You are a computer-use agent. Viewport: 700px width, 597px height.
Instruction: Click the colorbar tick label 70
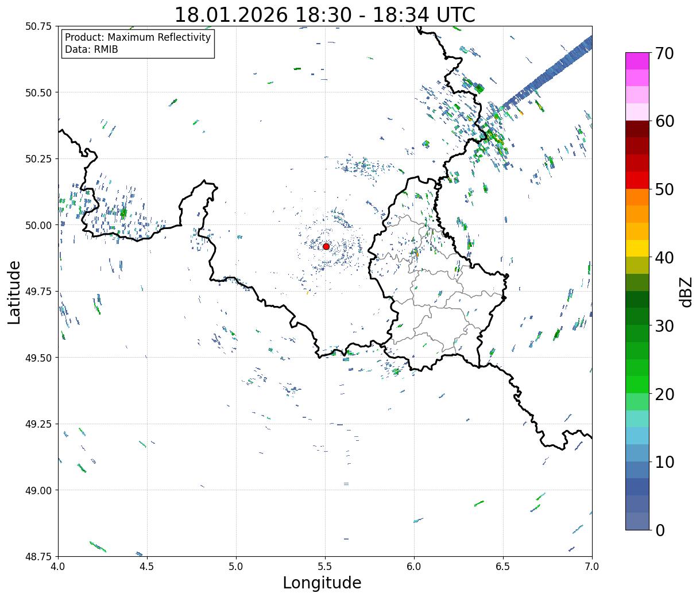[664, 53]
